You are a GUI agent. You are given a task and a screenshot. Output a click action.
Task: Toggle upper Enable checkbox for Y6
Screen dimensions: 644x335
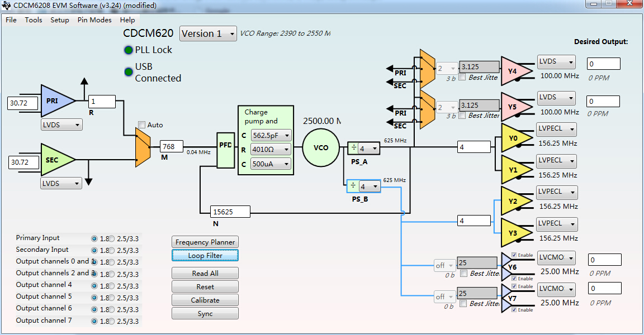(514, 255)
